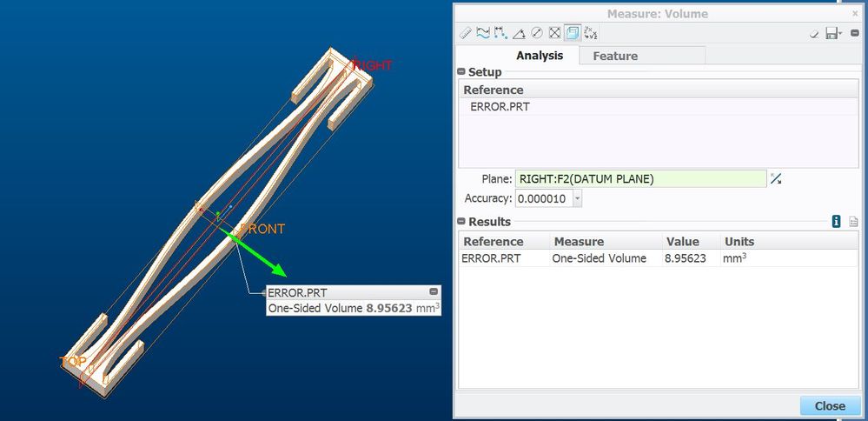The width and height of the screenshot is (868, 421).
Task: Click the ERROR.PRT callout title
Action: (x=297, y=292)
